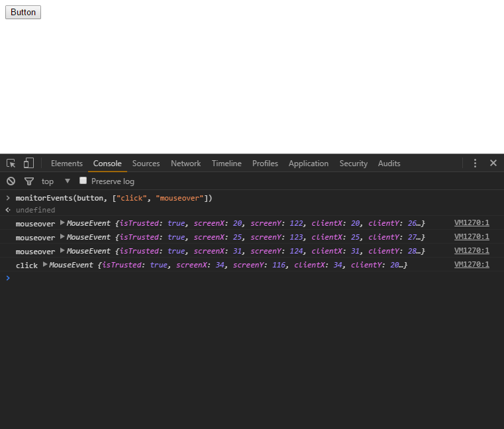Open the DevTools three-dot menu
This screenshot has height=429, width=504.
point(475,164)
